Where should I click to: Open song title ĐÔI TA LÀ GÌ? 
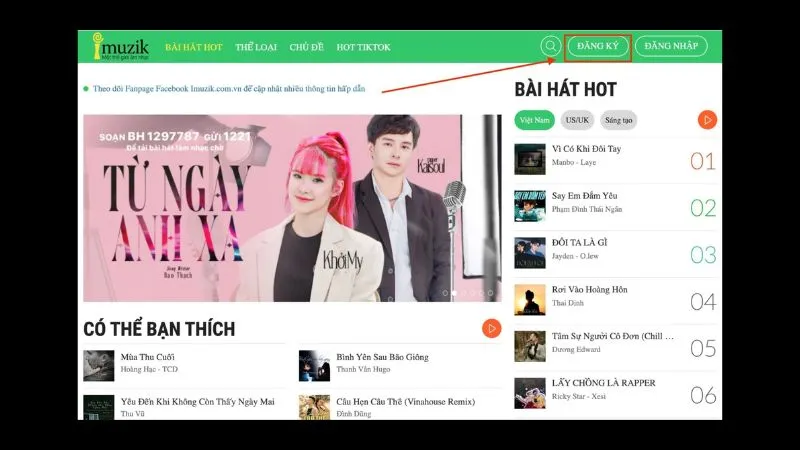(579, 243)
